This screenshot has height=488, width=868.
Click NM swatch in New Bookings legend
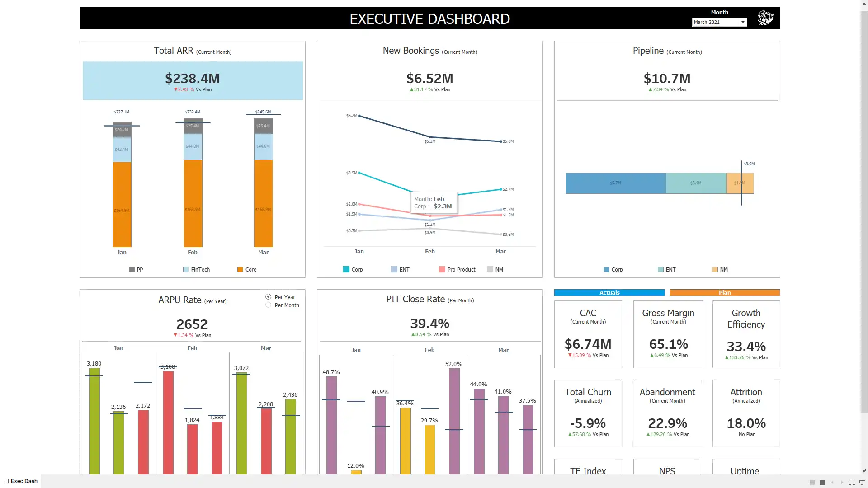(x=490, y=269)
